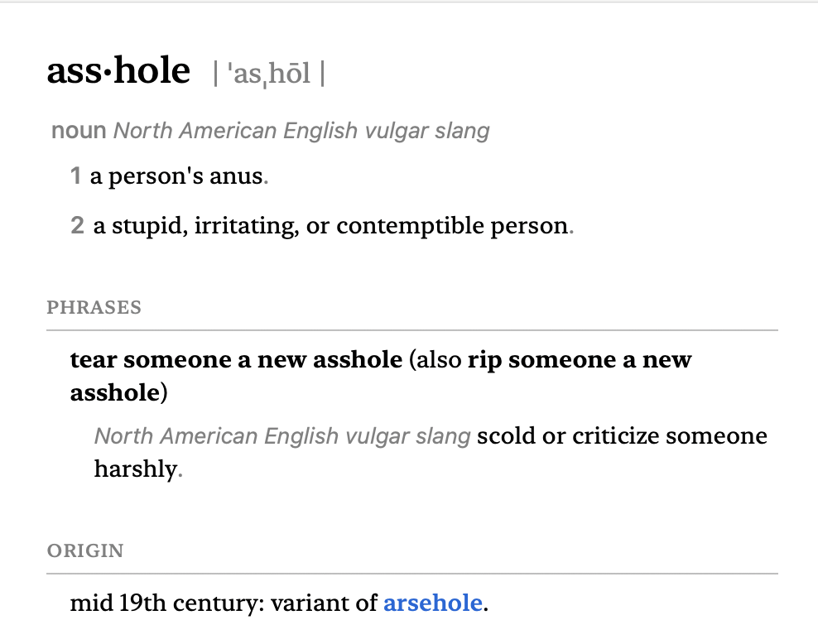Click the PHRASES section heading

click(x=94, y=307)
